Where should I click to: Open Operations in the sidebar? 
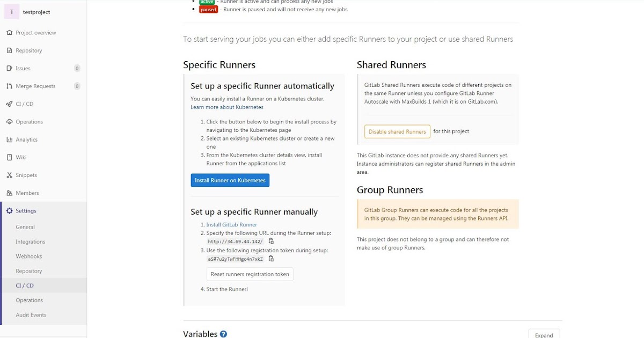click(x=28, y=121)
